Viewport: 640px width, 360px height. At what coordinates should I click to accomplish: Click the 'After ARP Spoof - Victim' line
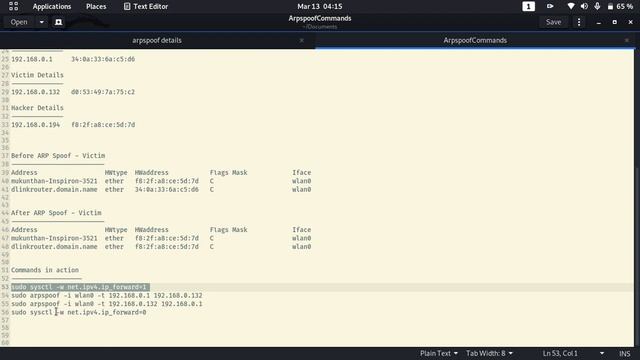click(56, 213)
